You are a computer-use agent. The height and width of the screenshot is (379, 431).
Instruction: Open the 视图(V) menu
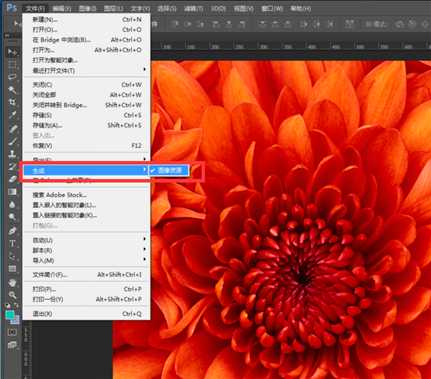tap(244, 8)
